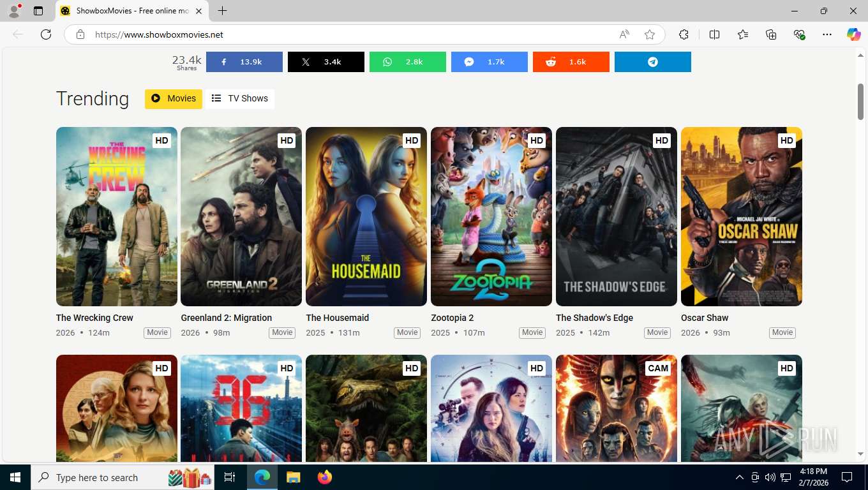Add page to favorites star
The width and height of the screenshot is (868, 490).
[x=650, y=34]
